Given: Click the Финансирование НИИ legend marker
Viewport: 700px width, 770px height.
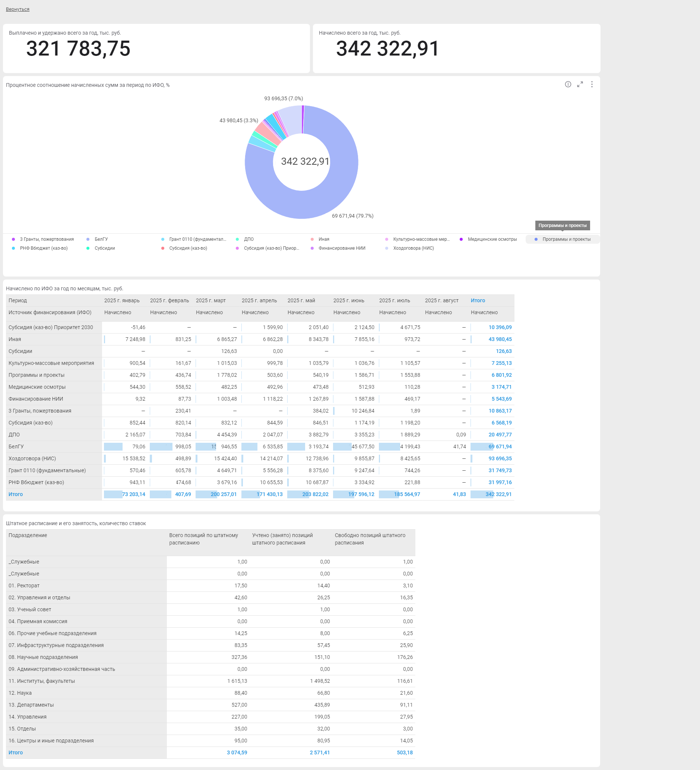Looking at the screenshot, I should [x=312, y=248].
